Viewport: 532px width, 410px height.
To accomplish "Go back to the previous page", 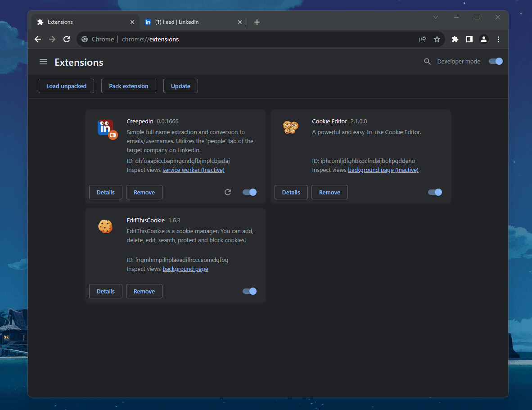I will point(38,39).
